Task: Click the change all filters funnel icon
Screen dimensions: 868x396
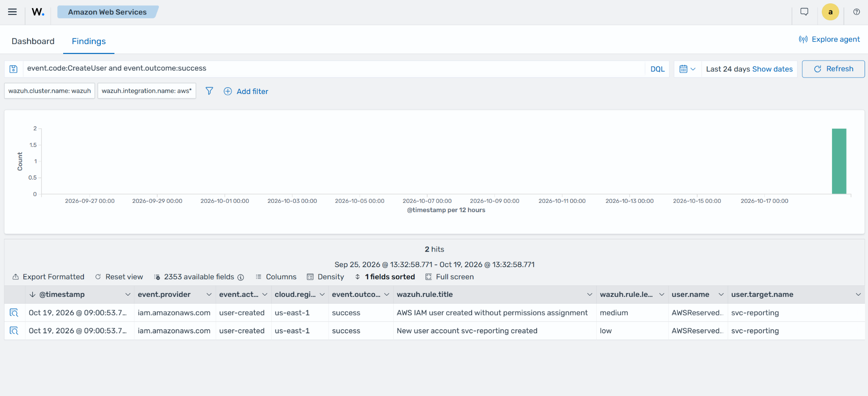Action: click(x=209, y=91)
